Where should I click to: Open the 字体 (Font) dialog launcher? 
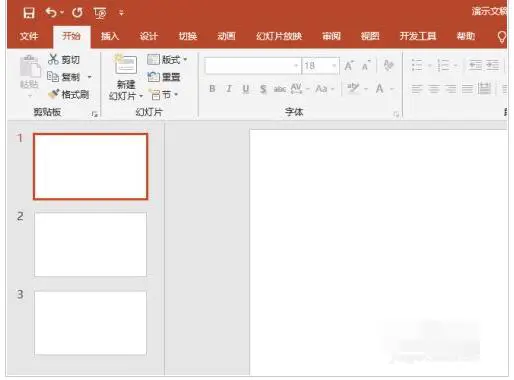point(396,114)
